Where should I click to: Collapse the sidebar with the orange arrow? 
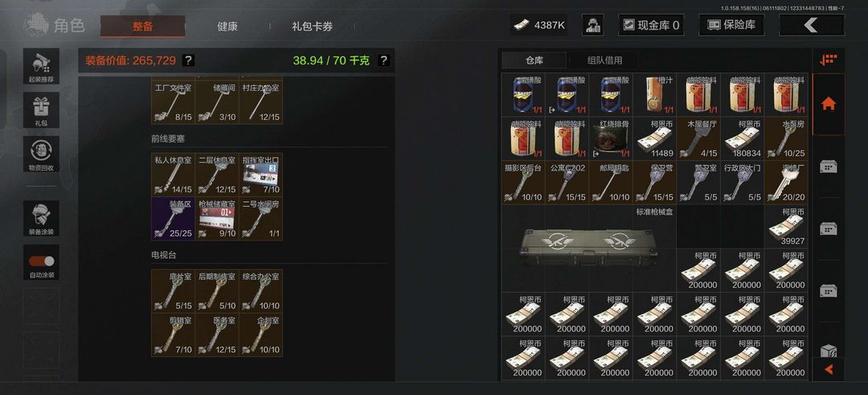(x=829, y=369)
